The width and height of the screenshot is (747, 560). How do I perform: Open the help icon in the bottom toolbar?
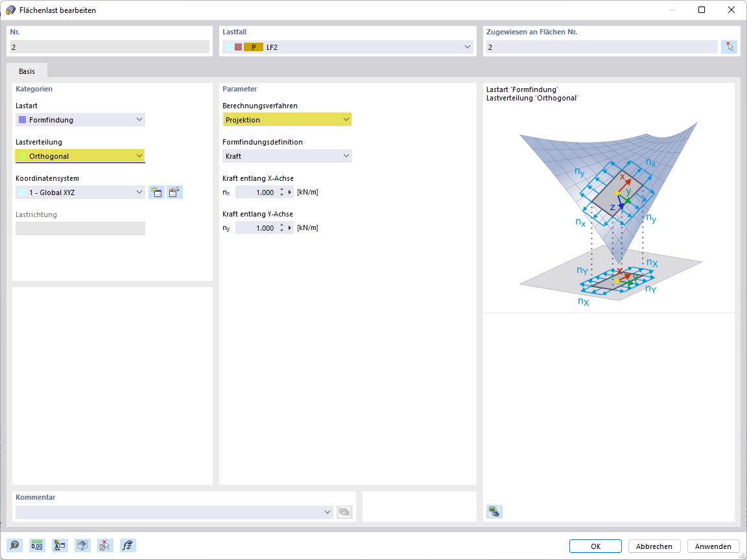[14, 545]
